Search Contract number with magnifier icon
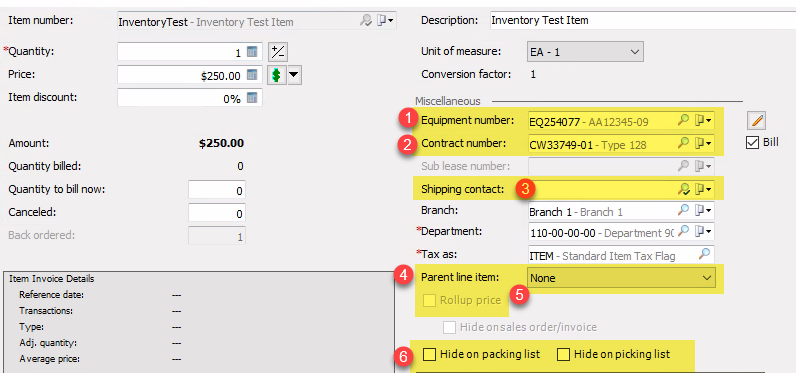 [684, 143]
